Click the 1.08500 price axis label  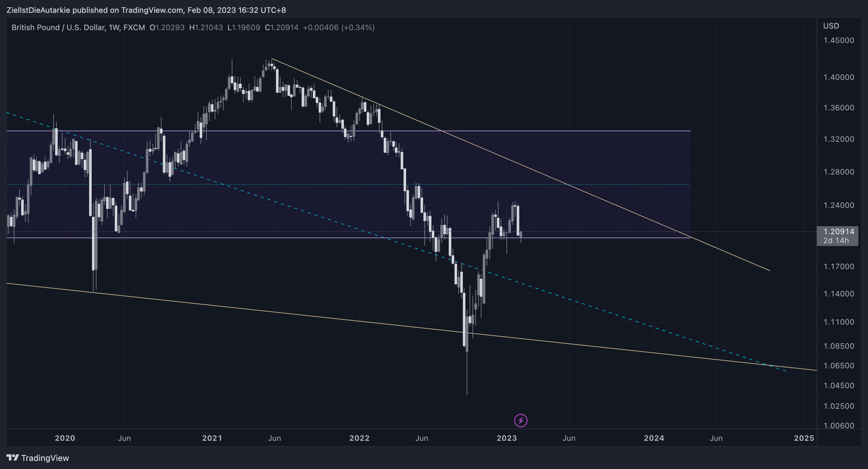point(839,346)
